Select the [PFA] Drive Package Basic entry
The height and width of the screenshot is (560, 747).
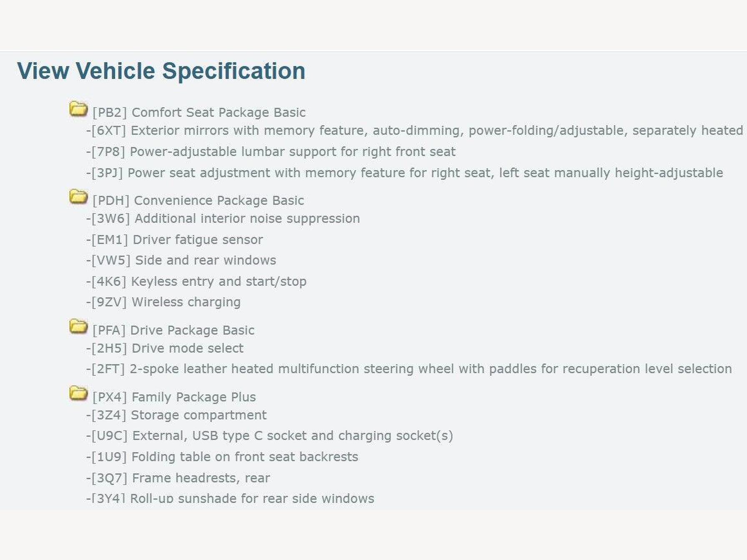coord(173,330)
